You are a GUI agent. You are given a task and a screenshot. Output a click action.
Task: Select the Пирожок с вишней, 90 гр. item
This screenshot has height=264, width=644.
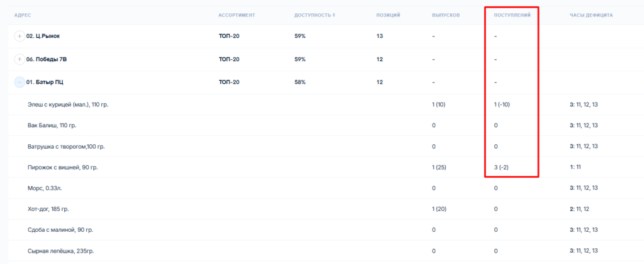tap(62, 167)
